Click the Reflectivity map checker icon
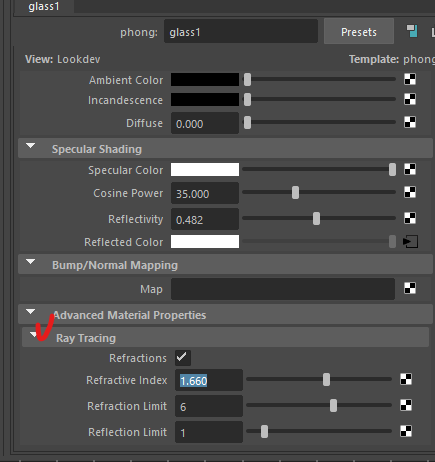 pos(410,218)
